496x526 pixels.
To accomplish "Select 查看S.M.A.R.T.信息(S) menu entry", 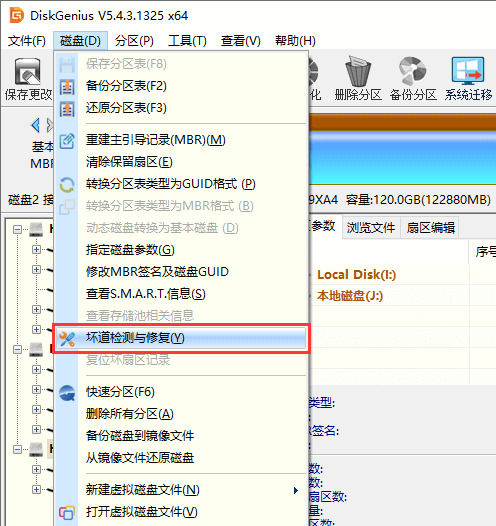I will (146, 294).
